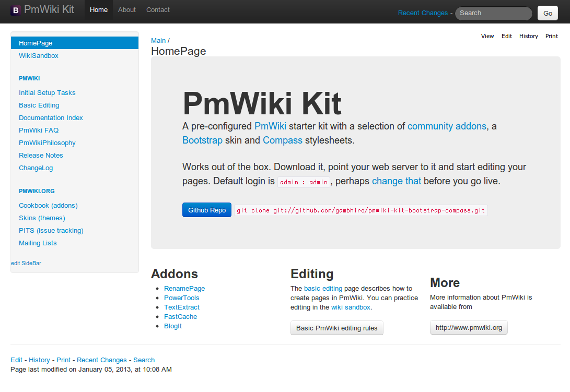Click the HomePage page title heading
Viewport: 570px width, 392px height.
(x=179, y=51)
